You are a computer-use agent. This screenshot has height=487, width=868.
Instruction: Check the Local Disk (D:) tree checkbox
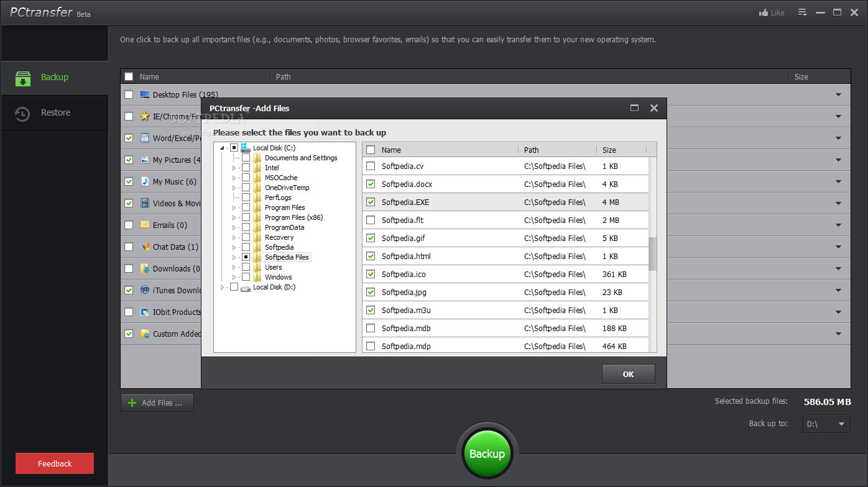click(x=234, y=287)
